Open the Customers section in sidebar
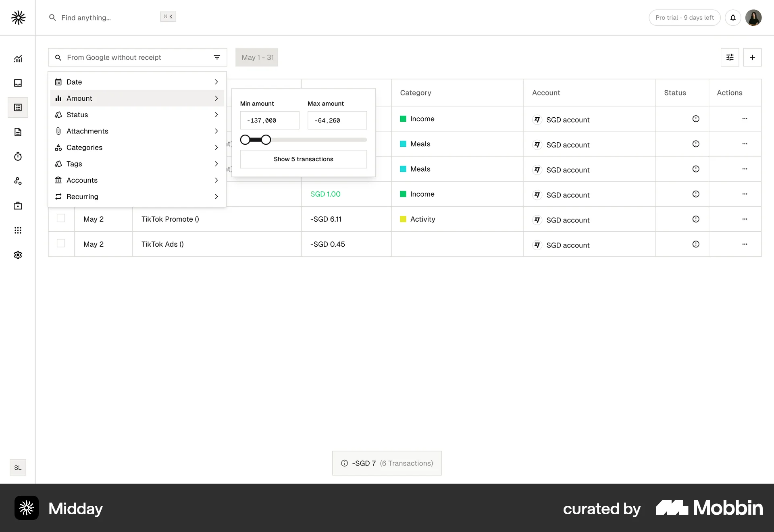774x532 pixels. click(18, 181)
